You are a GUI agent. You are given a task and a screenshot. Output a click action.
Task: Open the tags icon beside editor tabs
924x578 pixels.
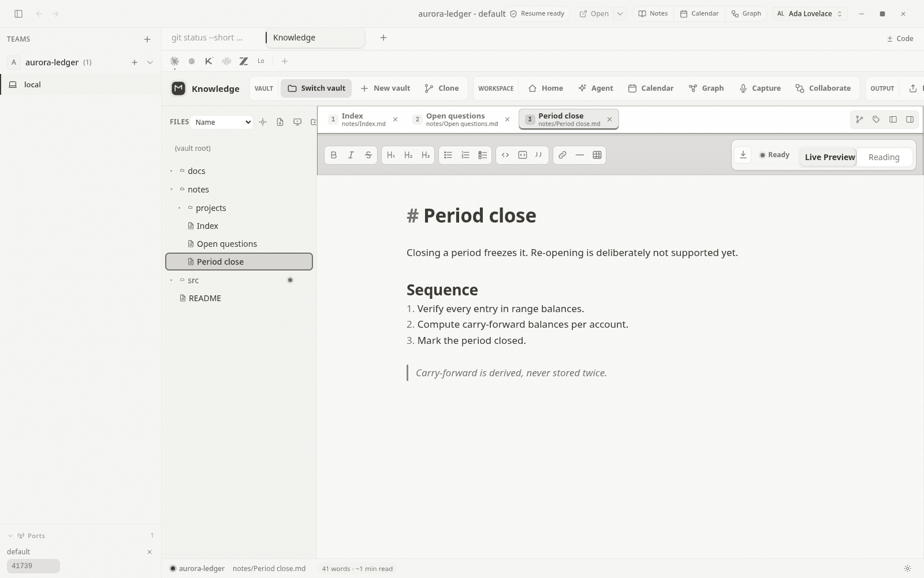pyautogui.click(x=876, y=120)
